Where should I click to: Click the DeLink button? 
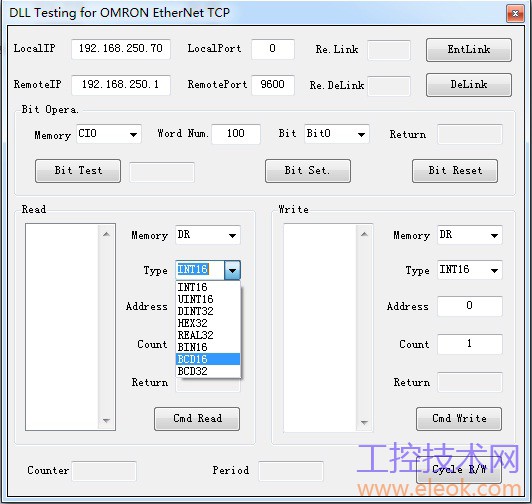tap(469, 85)
